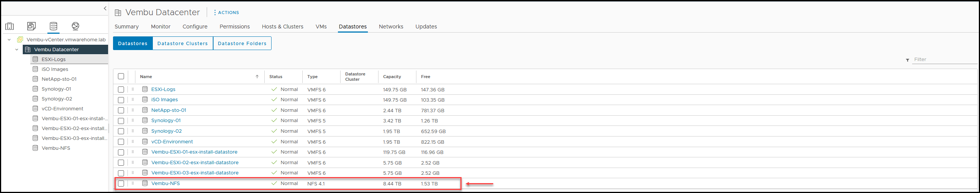This screenshot has width=980, height=193.
Task: Select the Storage inventory view icon
Action: click(53, 26)
